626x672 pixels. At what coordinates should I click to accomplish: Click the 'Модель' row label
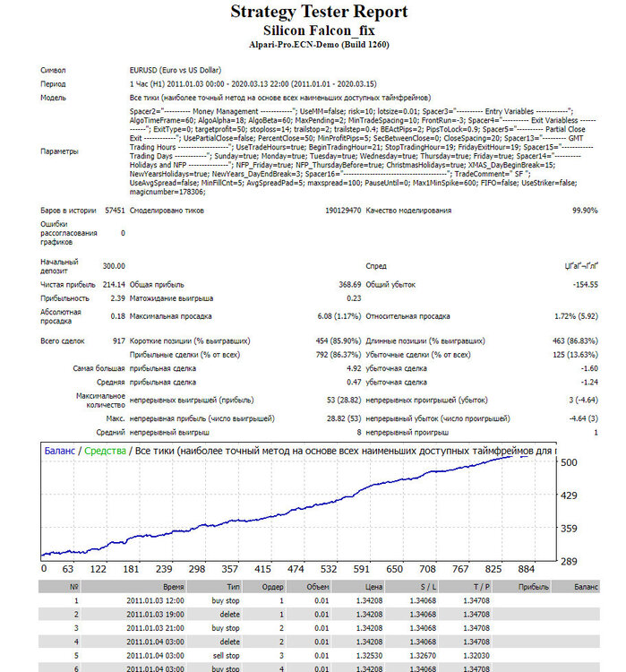[53, 98]
